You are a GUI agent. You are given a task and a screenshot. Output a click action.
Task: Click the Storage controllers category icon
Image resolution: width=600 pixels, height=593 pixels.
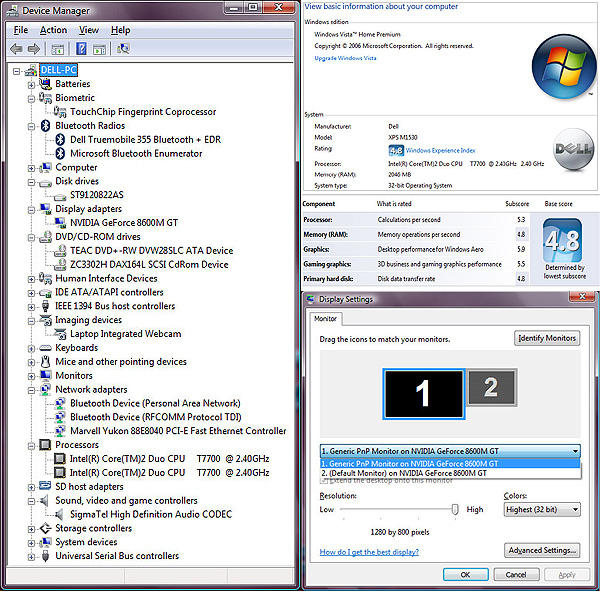[x=46, y=528]
